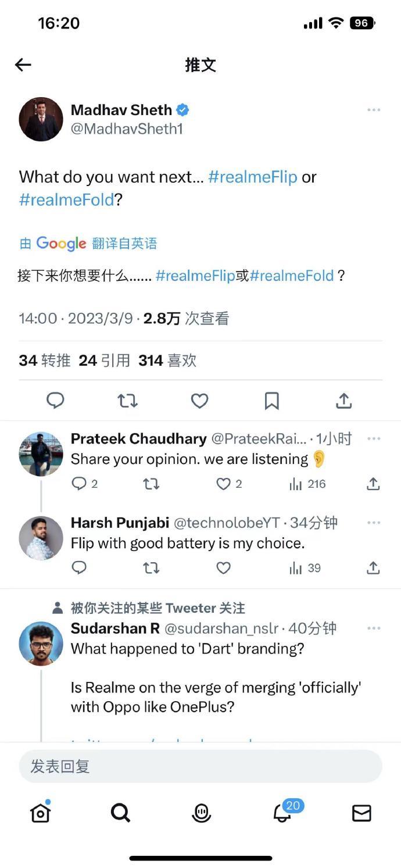Go back using the arrow at top left
The height and width of the screenshot is (868, 401).
click(23, 65)
